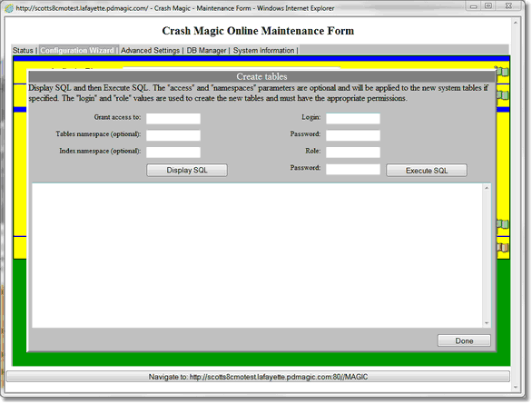Click the page scrollbar down arrow

tap(516, 387)
